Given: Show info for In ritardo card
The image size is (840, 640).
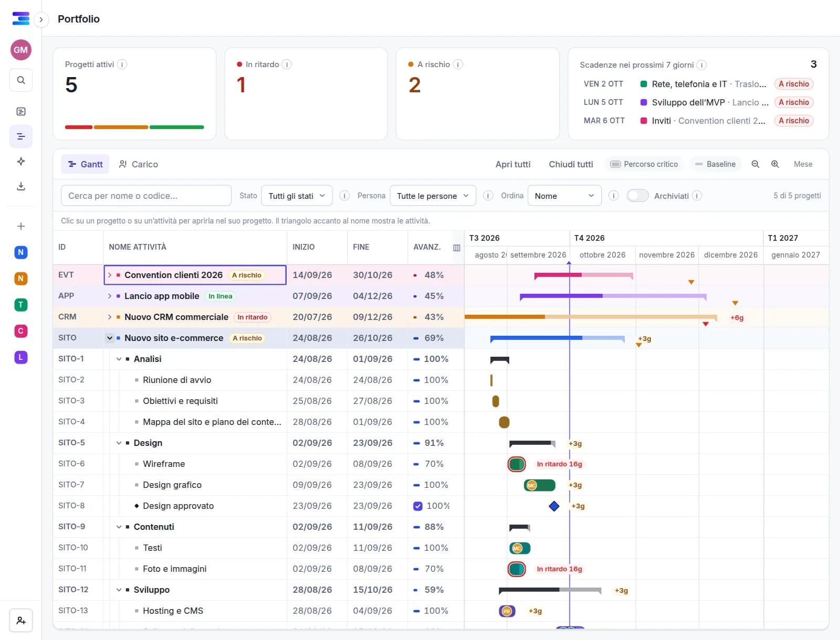Looking at the screenshot, I should click(287, 65).
